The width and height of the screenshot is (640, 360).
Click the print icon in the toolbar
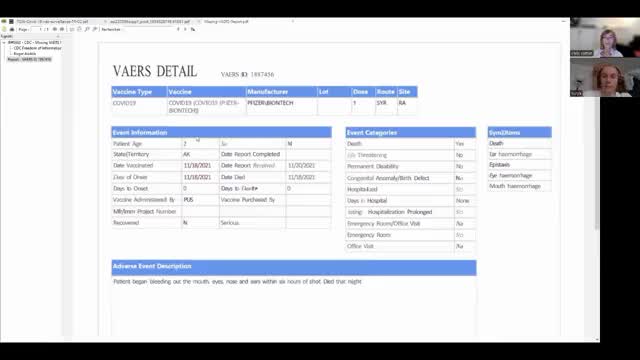12,29
